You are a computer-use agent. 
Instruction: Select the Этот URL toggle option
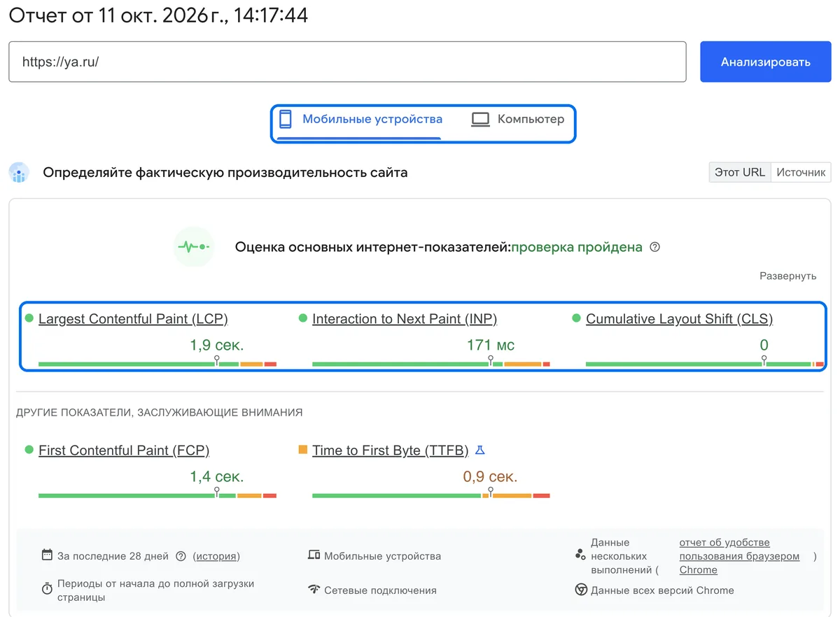(x=740, y=172)
